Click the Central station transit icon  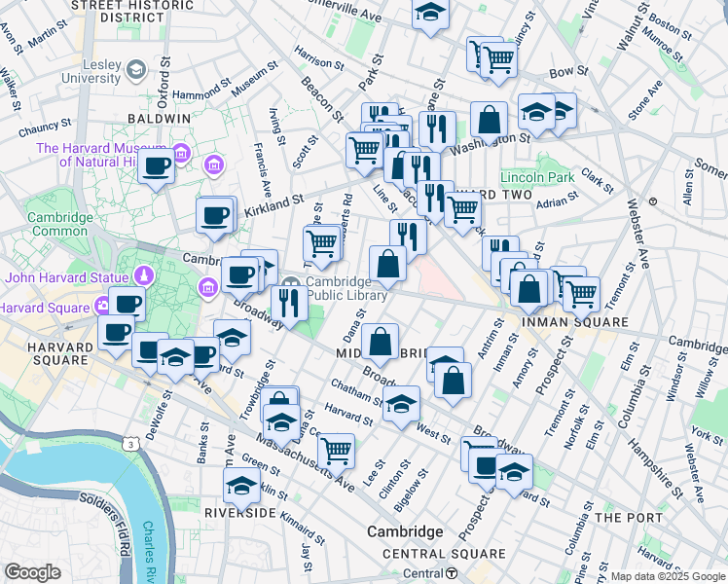453,573
